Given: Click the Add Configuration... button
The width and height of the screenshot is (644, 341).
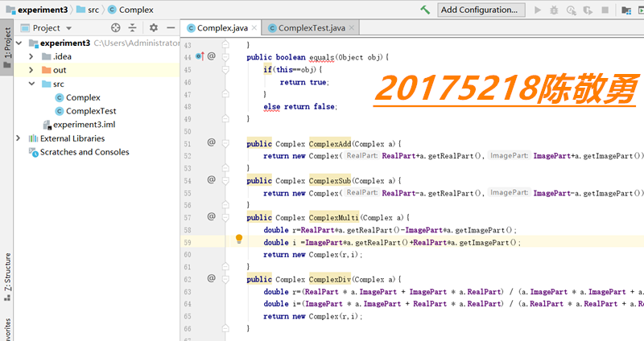Looking at the screenshot, I should pos(481,10).
